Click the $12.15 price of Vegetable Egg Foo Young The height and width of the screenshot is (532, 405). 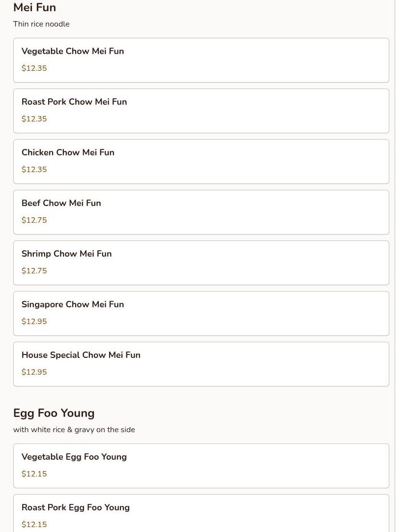point(34,474)
